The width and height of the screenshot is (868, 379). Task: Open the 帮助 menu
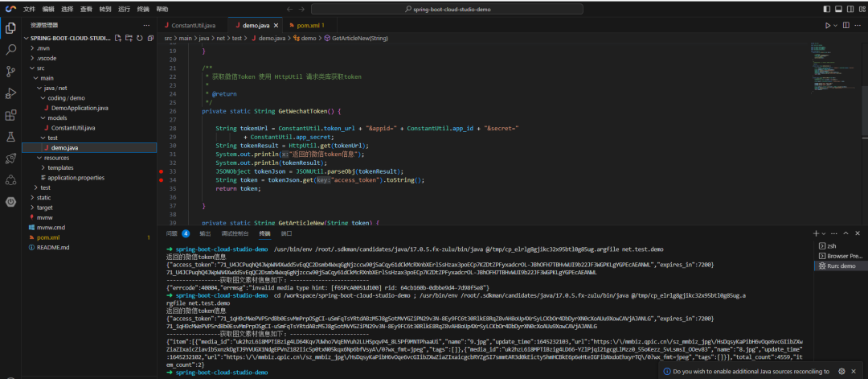tap(162, 9)
